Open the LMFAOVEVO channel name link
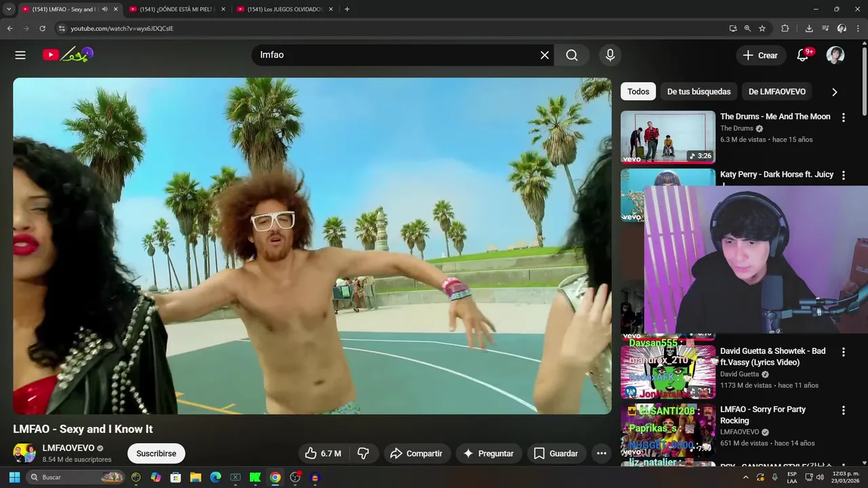Viewport: 868px width, 488px height. 68,448
